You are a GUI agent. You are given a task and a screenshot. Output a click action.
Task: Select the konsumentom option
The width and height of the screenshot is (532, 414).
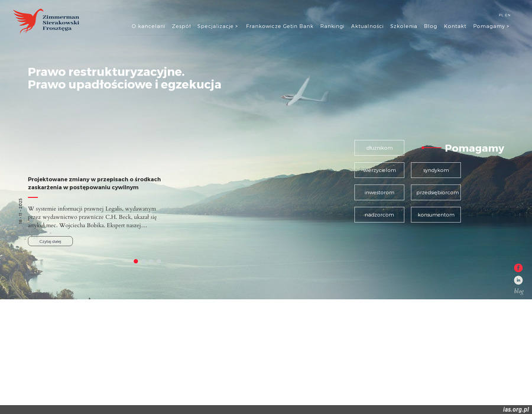436,215
